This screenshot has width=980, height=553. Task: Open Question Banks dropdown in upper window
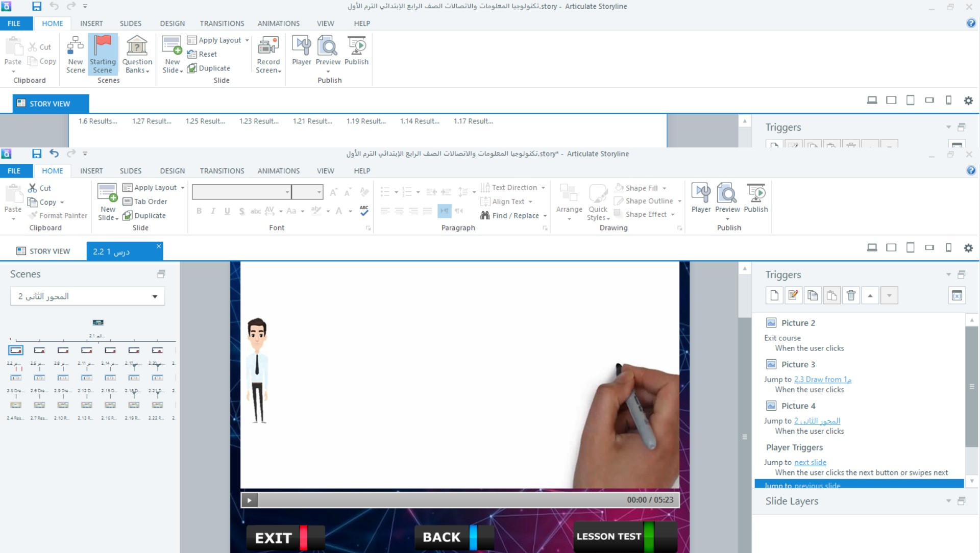(137, 55)
